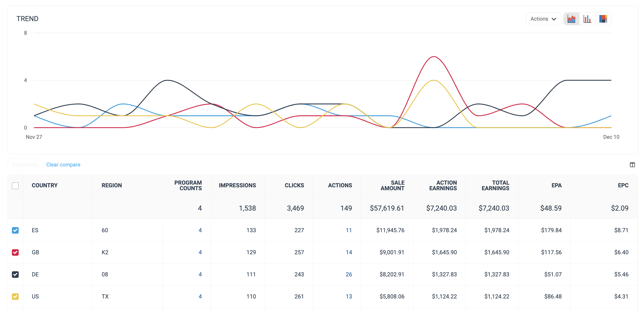Screen dimensions: 644x313
Task: Toggle the select-all rows checkbox
Action: [x=15, y=186]
